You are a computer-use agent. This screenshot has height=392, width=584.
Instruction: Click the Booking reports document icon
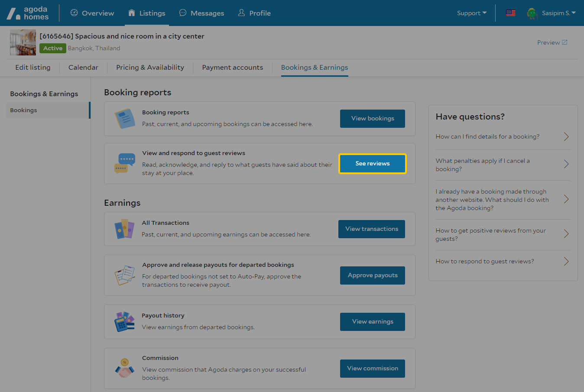point(124,118)
